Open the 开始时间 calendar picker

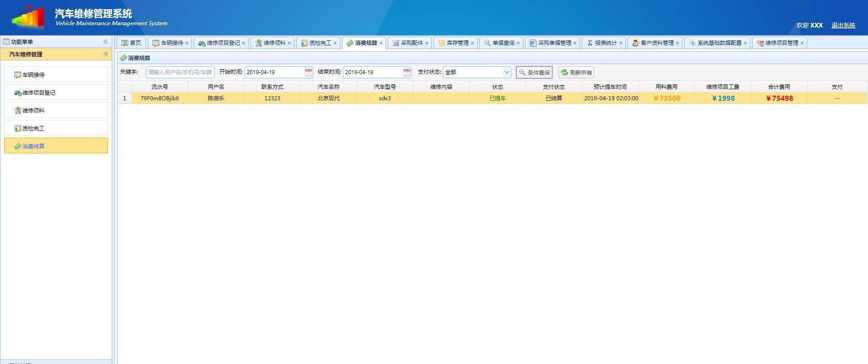[x=309, y=72]
